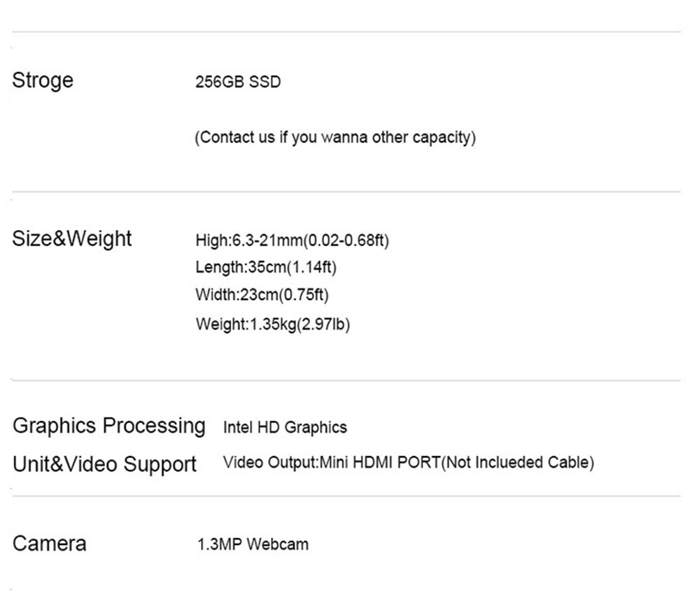
Task: Click the Camera section label
Action: pos(50,544)
